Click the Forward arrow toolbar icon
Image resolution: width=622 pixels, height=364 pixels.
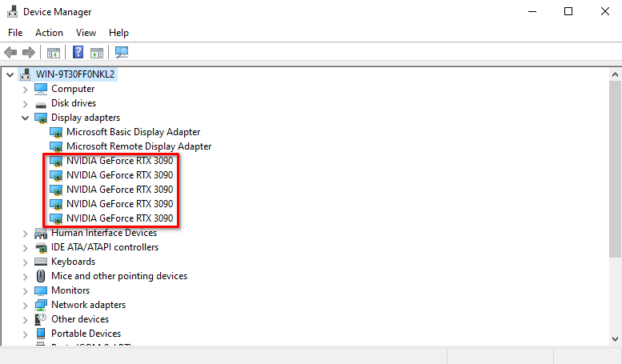point(29,52)
